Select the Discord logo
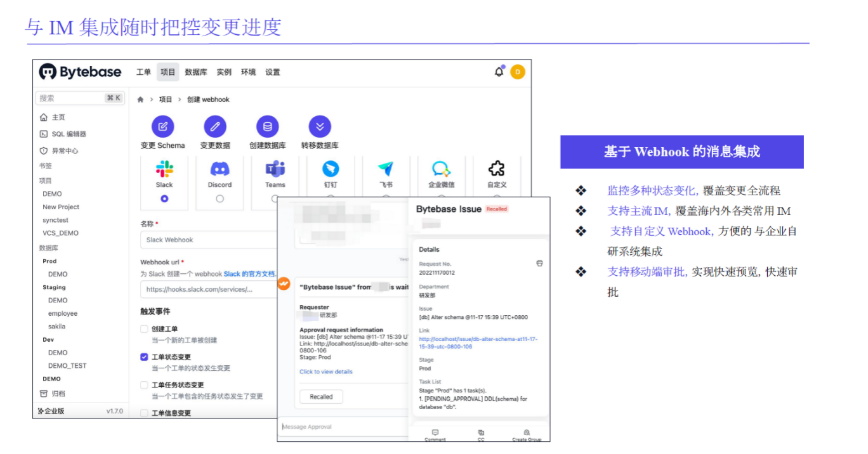Screen dimensions: 868x454 click(220, 169)
